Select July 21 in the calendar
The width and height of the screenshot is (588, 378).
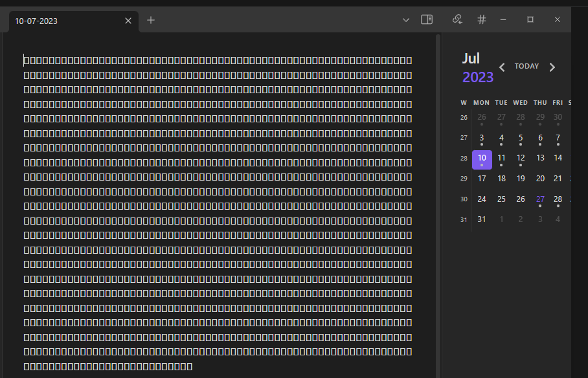pos(558,180)
